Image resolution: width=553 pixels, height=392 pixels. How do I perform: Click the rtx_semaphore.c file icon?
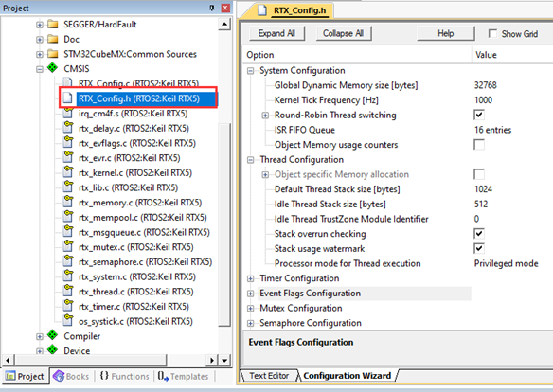point(68,261)
